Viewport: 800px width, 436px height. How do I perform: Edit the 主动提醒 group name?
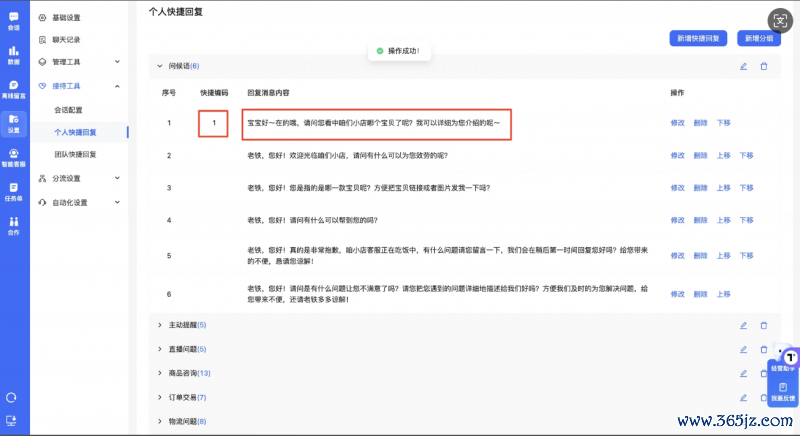tap(743, 325)
